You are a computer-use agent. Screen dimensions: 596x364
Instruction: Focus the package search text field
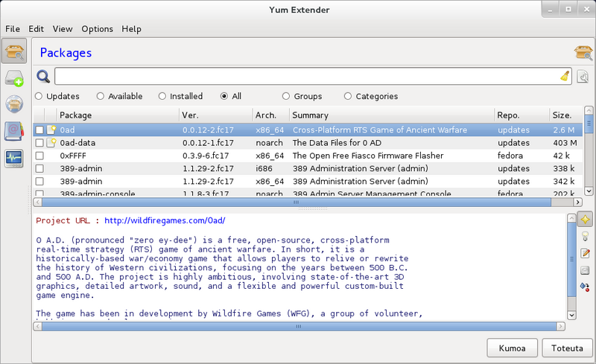[305, 76]
